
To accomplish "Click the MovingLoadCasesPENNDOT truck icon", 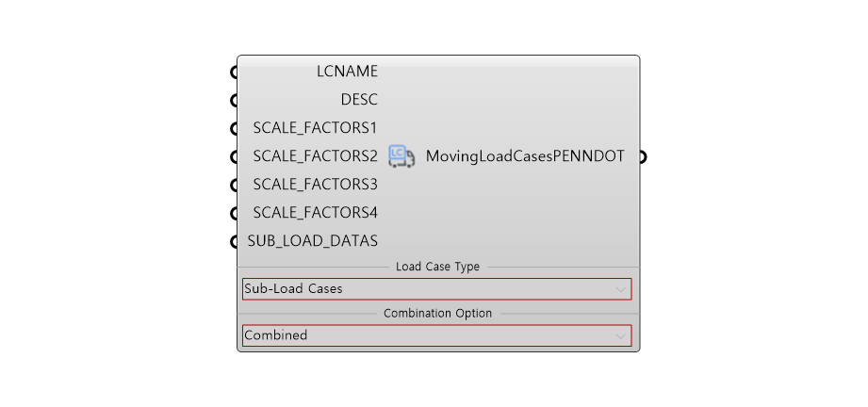I will click(x=401, y=156).
